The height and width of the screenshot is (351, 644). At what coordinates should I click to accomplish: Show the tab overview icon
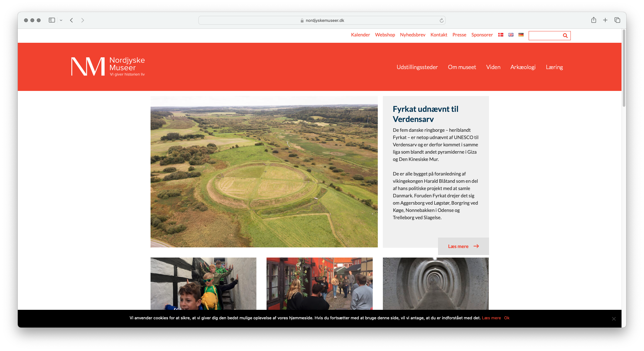(617, 20)
